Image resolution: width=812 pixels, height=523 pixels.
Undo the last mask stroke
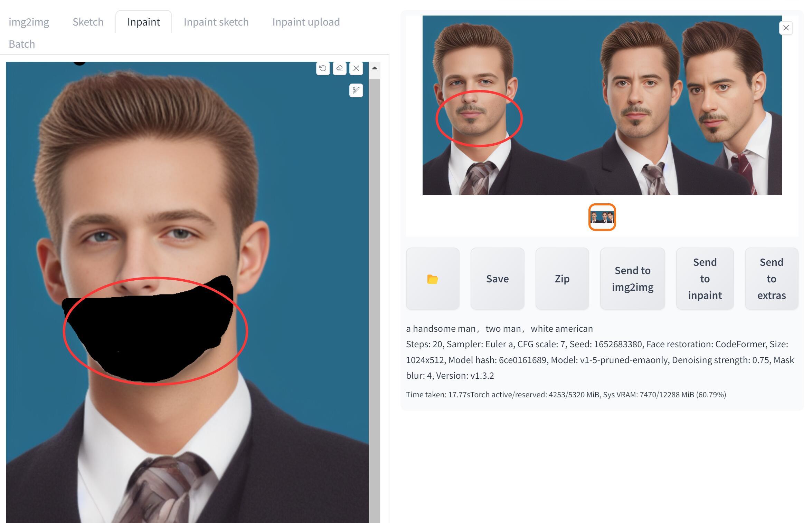(323, 68)
